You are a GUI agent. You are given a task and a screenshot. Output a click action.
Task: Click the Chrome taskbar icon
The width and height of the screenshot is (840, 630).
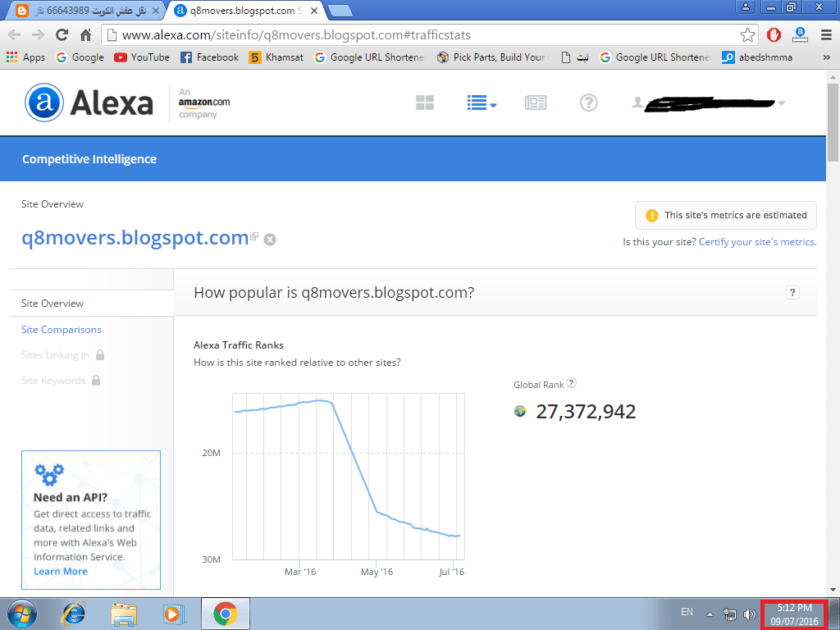point(226,614)
